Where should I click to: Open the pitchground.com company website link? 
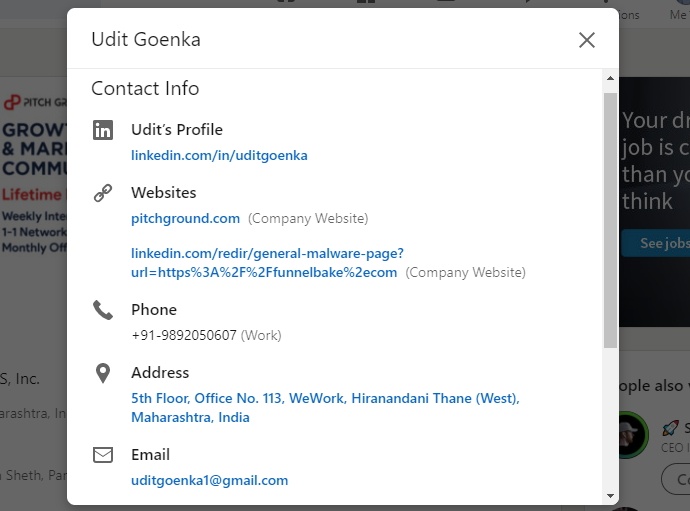click(185, 218)
